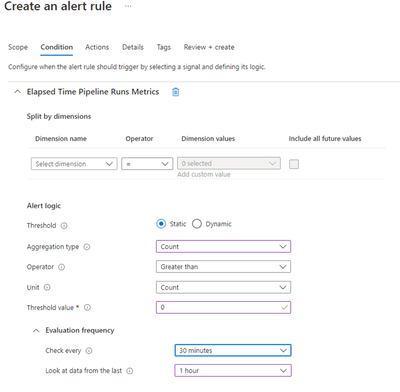Screen dimensions: 400x392
Task: Click the info icon next to Check every
Action: coord(89,351)
